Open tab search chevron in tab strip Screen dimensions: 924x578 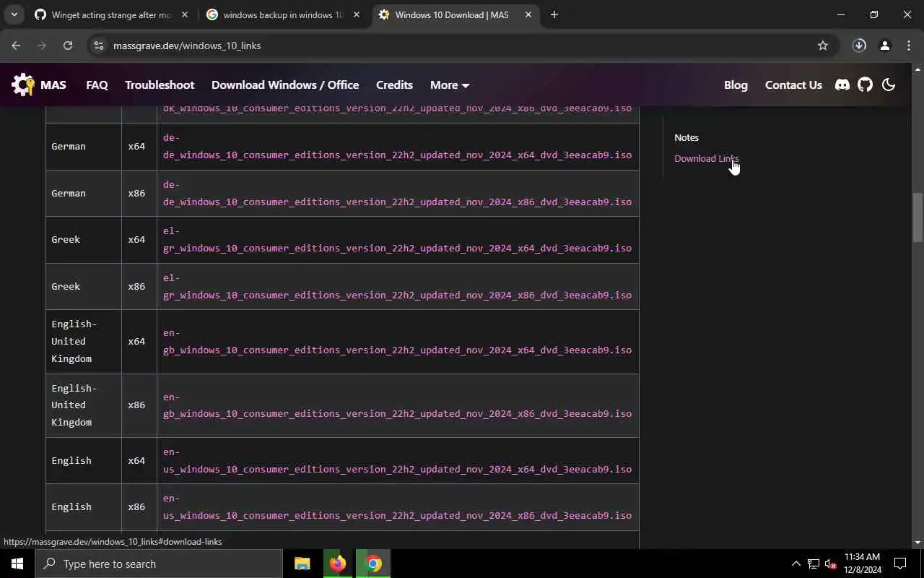click(14, 14)
